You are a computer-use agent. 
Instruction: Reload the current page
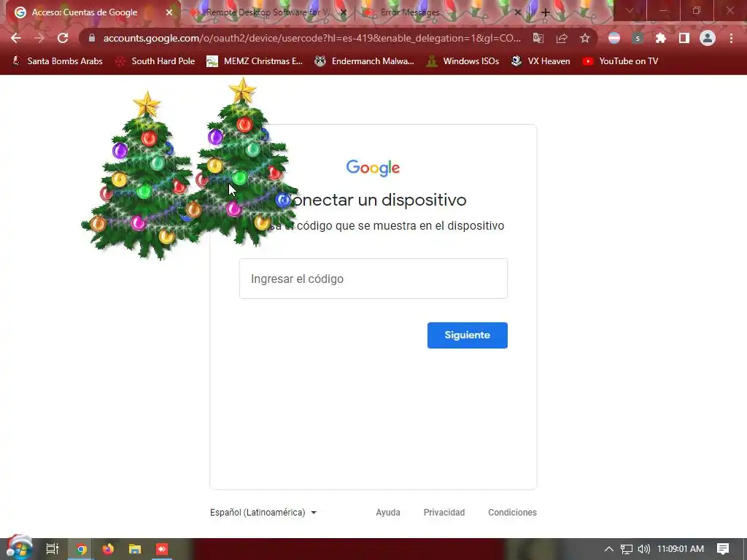coord(63,38)
